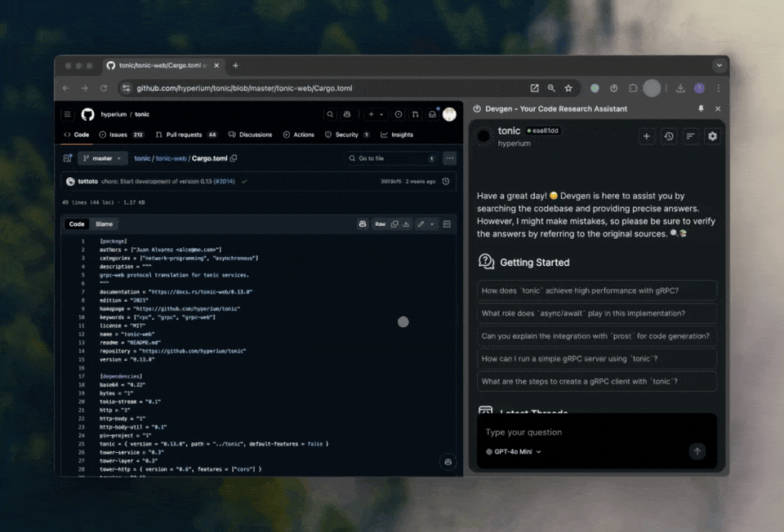Switch to the Blame view
Image resolution: width=784 pixels, height=532 pixels.
[x=105, y=224]
